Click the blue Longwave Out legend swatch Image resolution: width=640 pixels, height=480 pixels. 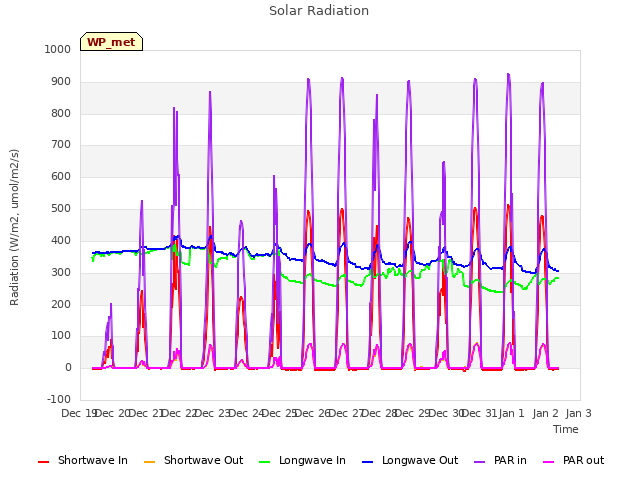click(x=368, y=462)
